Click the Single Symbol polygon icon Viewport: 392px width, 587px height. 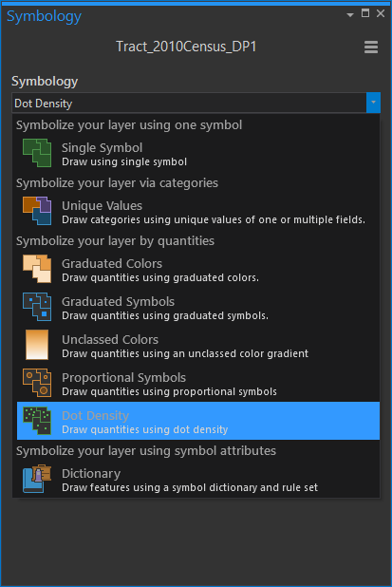(x=37, y=153)
